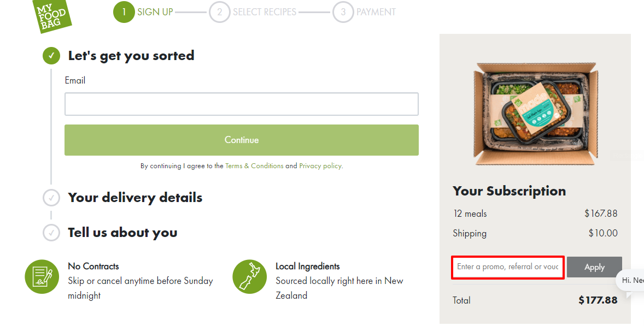
Task: Click the step 2 Select Recipes circle
Action: pyautogui.click(x=220, y=12)
